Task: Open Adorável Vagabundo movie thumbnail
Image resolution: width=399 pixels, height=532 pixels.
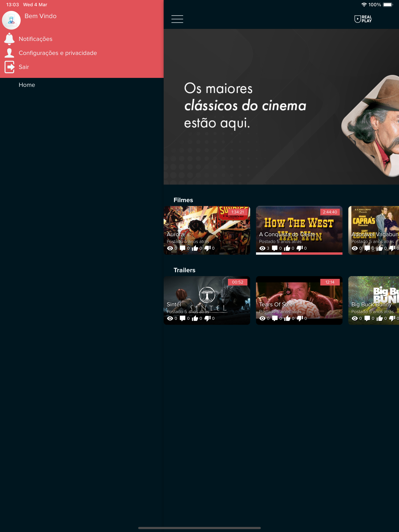Action: click(x=373, y=230)
